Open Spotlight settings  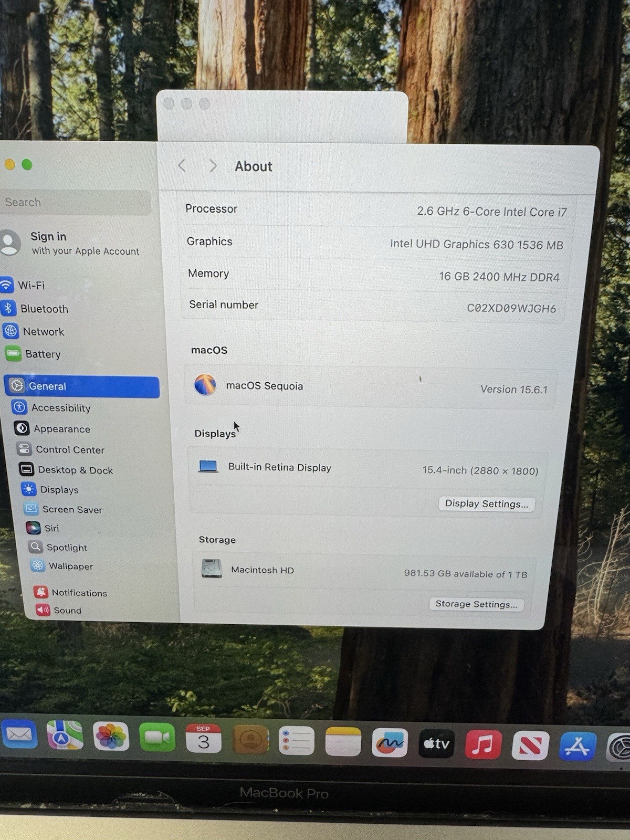pos(58,547)
